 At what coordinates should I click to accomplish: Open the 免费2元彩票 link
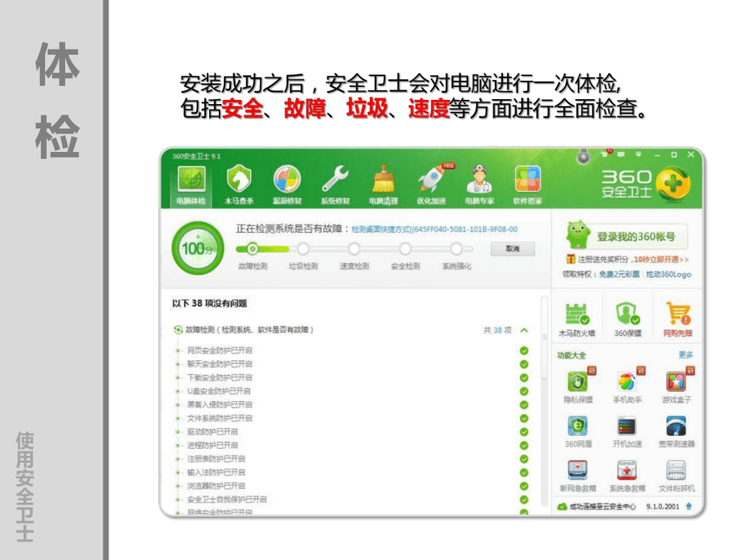pos(619,274)
